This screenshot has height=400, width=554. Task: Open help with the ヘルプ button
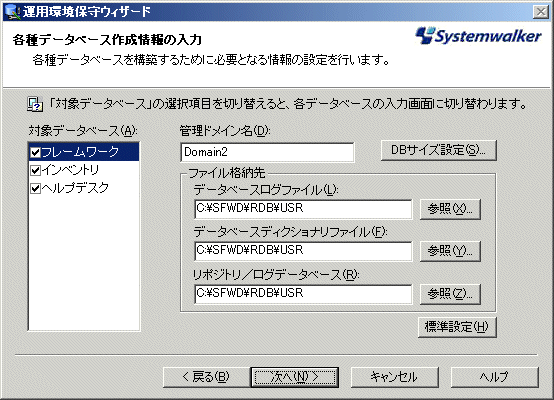tap(495, 377)
